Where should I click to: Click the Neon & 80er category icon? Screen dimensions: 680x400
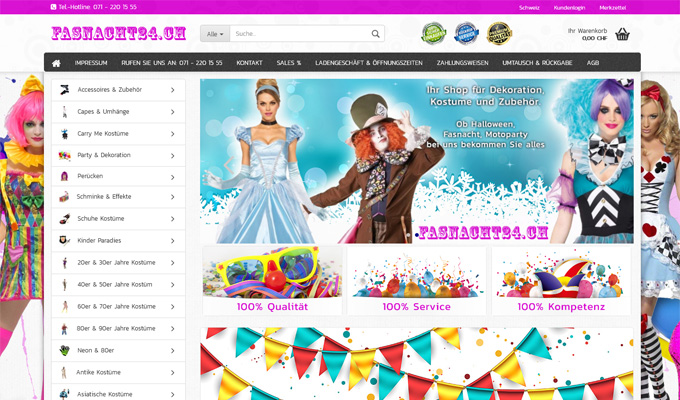pyautogui.click(x=65, y=350)
